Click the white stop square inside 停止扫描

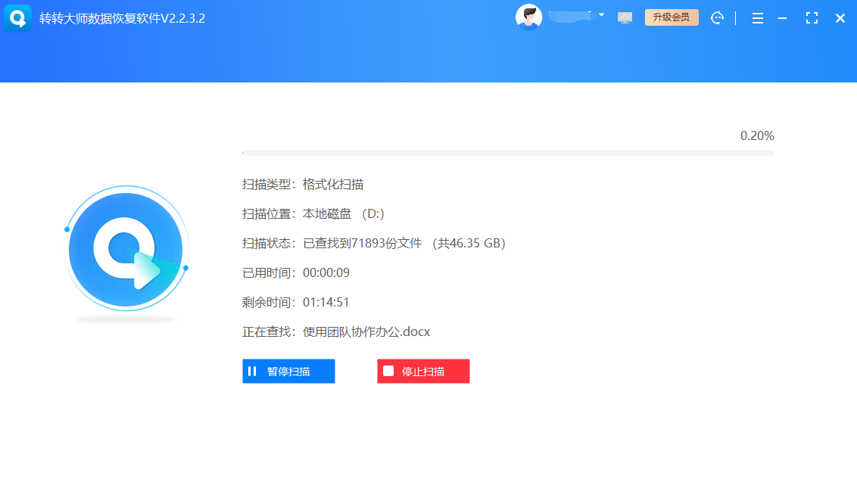point(388,371)
